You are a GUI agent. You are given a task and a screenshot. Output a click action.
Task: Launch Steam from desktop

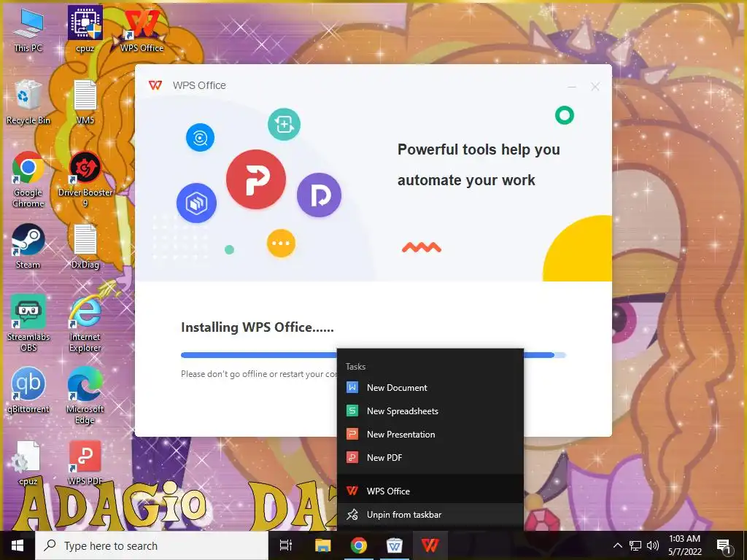28,246
